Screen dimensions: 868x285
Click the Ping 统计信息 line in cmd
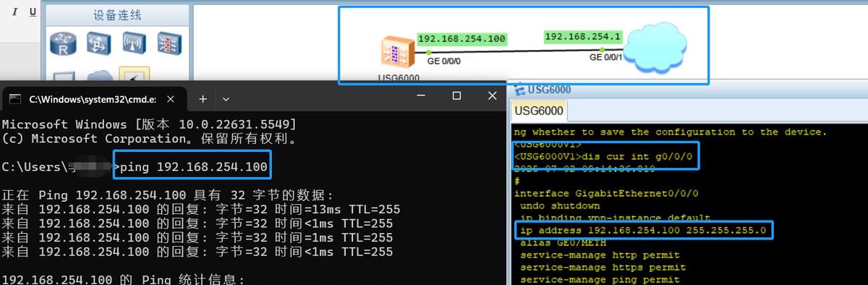pos(124,279)
